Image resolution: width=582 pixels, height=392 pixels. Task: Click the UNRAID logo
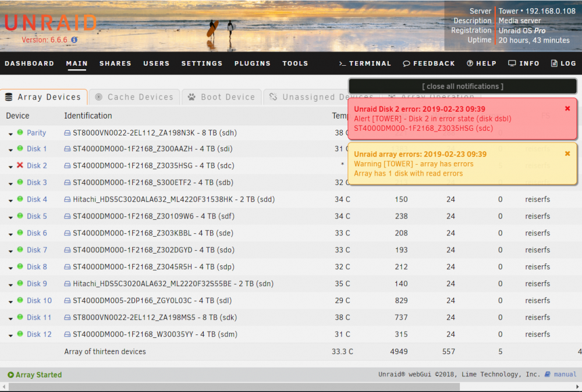[x=51, y=23]
